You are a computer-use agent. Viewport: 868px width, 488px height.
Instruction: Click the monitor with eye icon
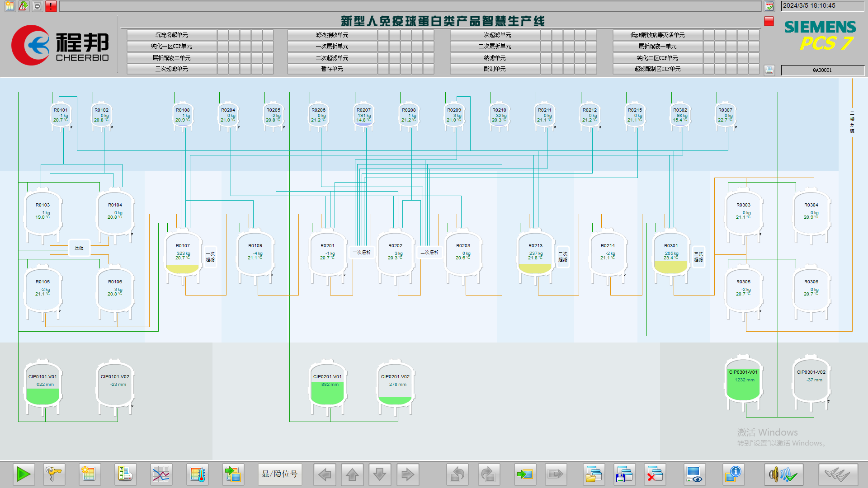tap(693, 474)
